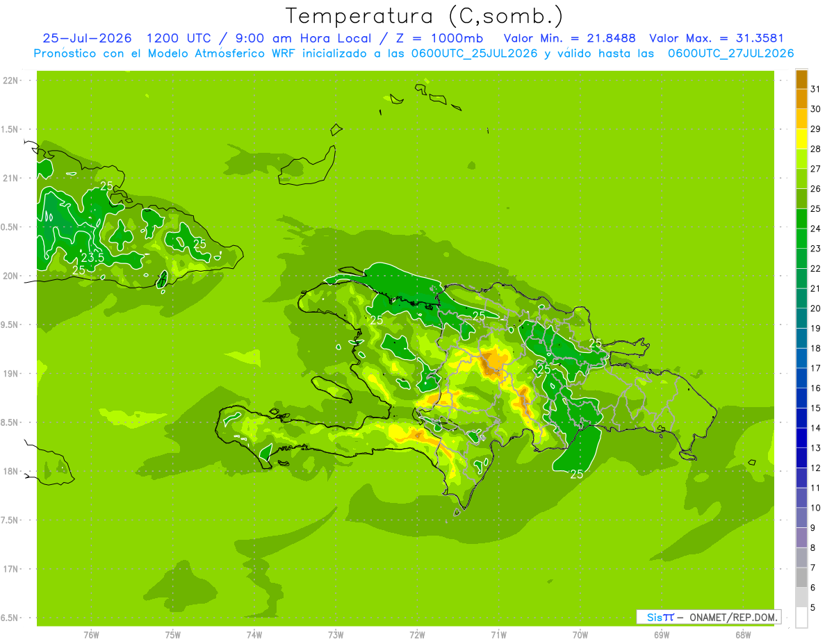Screen dimensions: 834x644
Task: Click 'Valor Max. = 31.3581'
Action: pyautogui.click(x=717, y=39)
